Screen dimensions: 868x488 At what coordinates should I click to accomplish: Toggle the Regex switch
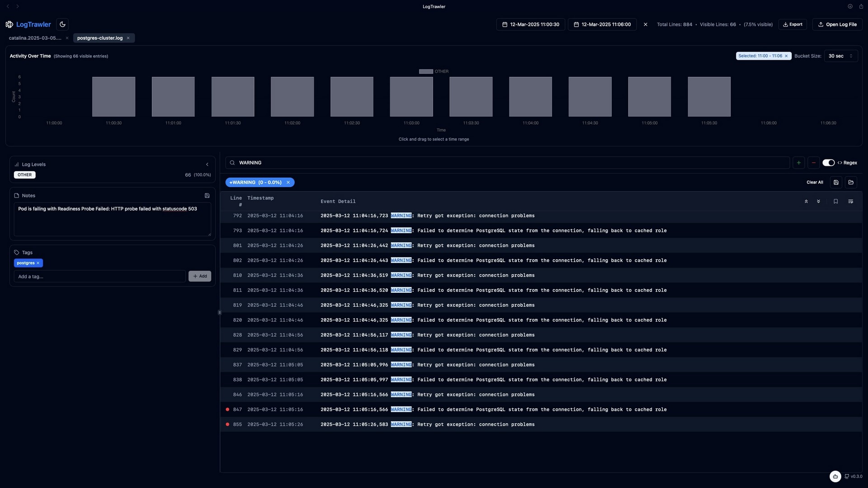tap(828, 163)
